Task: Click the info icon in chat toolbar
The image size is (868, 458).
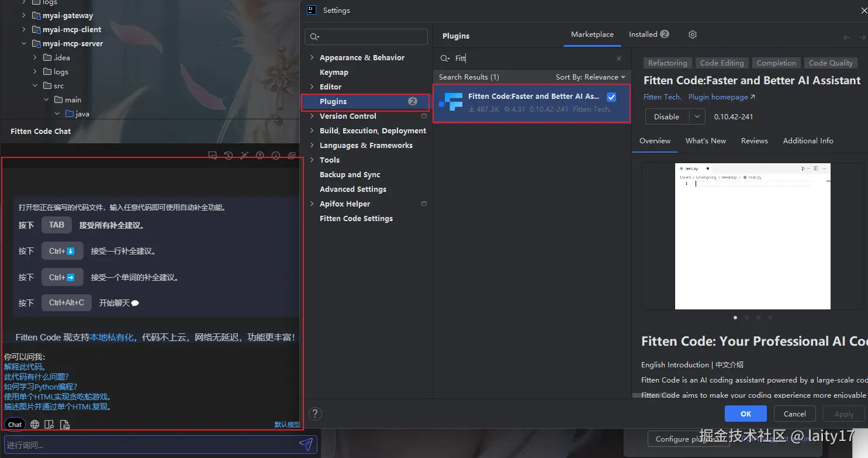Action: pyautogui.click(x=276, y=156)
